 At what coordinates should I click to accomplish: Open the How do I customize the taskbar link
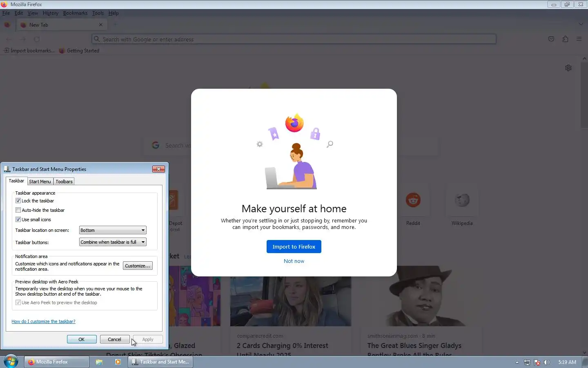(43, 321)
